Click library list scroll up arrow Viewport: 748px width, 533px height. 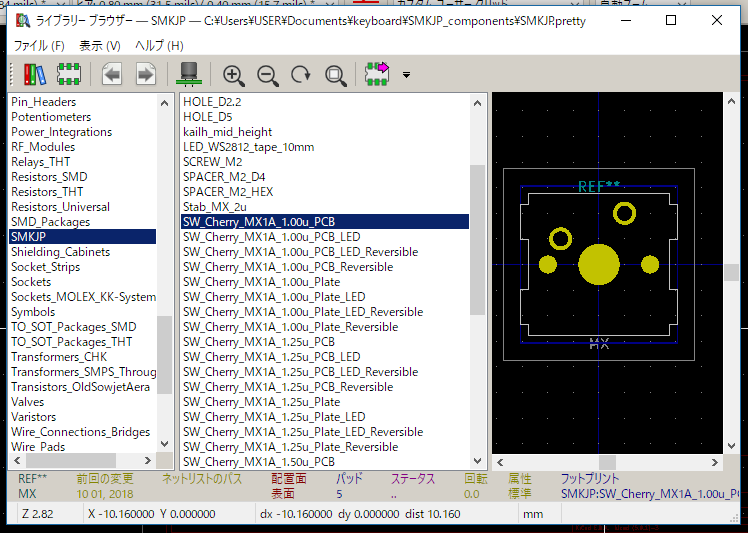pos(164,103)
